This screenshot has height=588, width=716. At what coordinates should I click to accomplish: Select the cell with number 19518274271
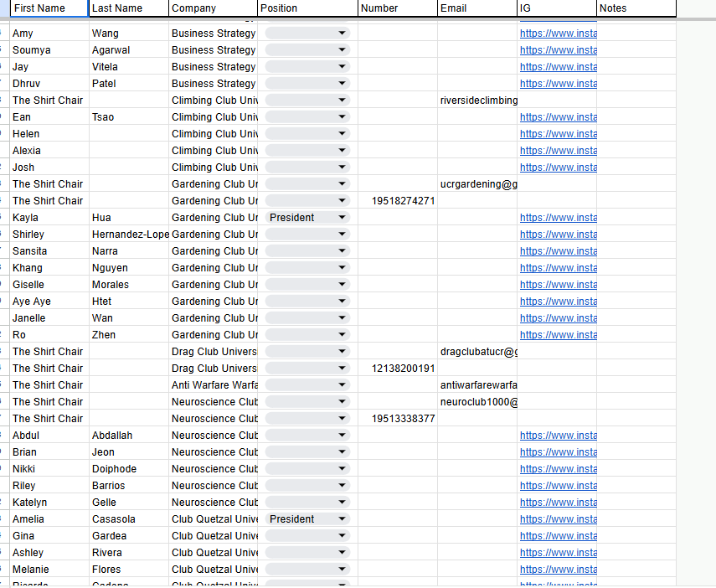398,201
